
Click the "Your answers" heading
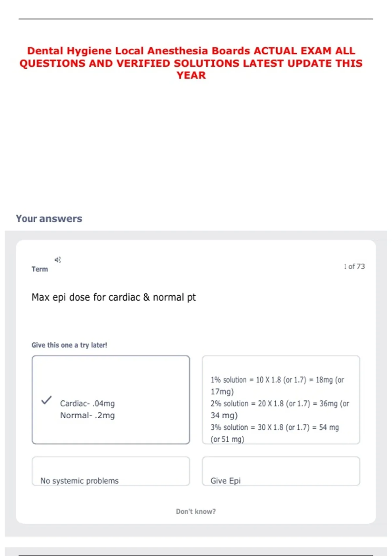click(49, 218)
